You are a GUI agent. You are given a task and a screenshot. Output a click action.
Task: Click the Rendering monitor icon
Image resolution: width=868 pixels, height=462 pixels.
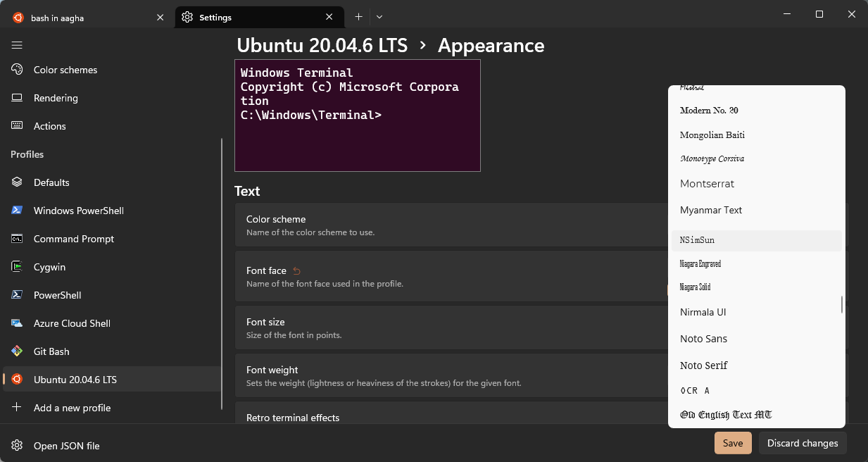click(x=17, y=98)
